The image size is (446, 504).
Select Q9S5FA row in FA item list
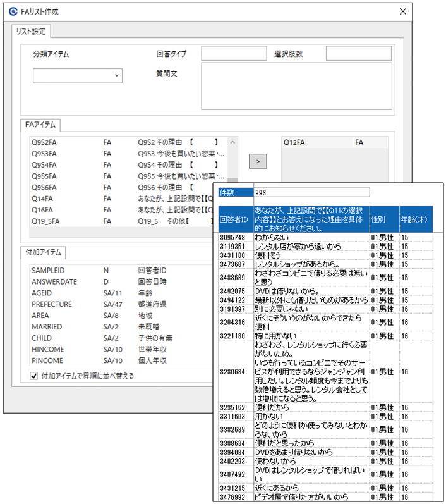click(x=128, y=176)
